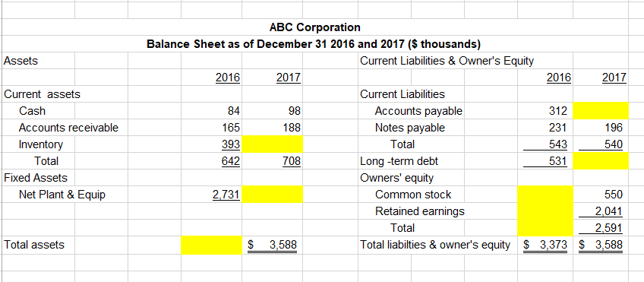This screenshot has width=644, height=282.
Task: Click notes payable value 196
Action: point(614,128)
